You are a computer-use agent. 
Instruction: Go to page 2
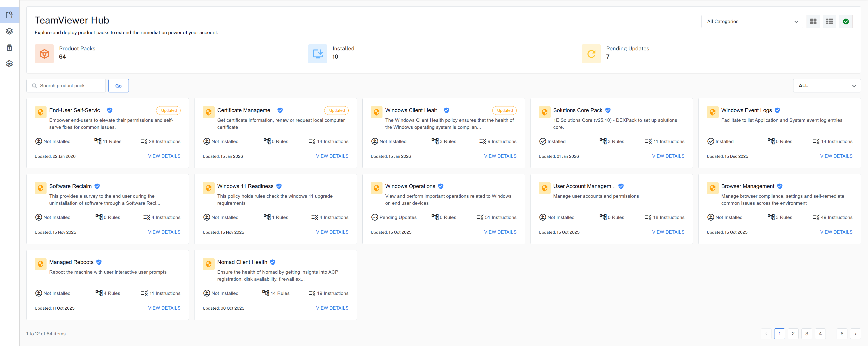(x=793, y=334)
